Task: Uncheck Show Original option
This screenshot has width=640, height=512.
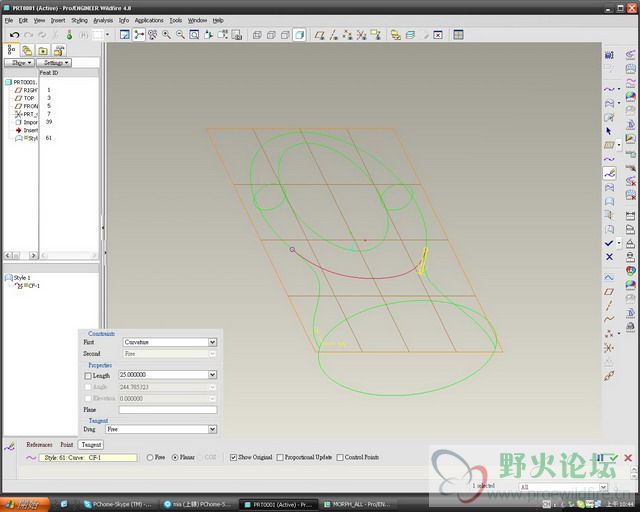Action: click(x=233, y=457)
